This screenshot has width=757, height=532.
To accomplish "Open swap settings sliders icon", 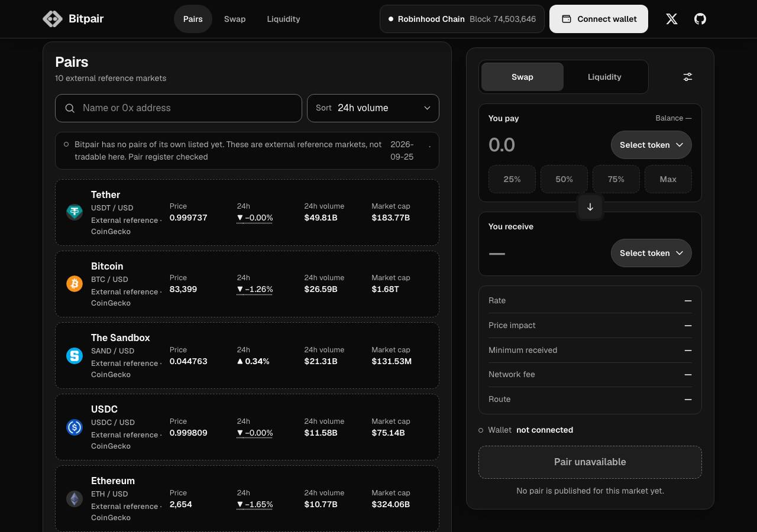I will coord(688,77).
